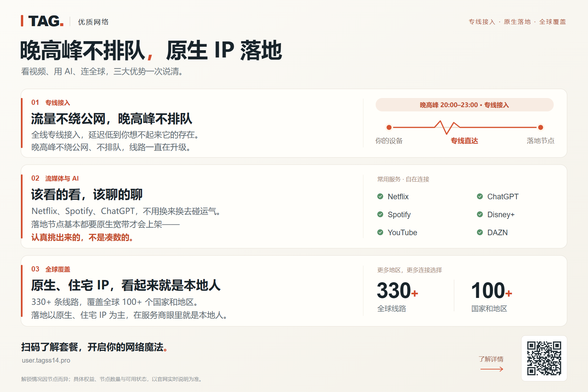Viewport: 588px width, 392px height.
Task: Click the right dot above 落地节点
Action: (x=541, y=127)
